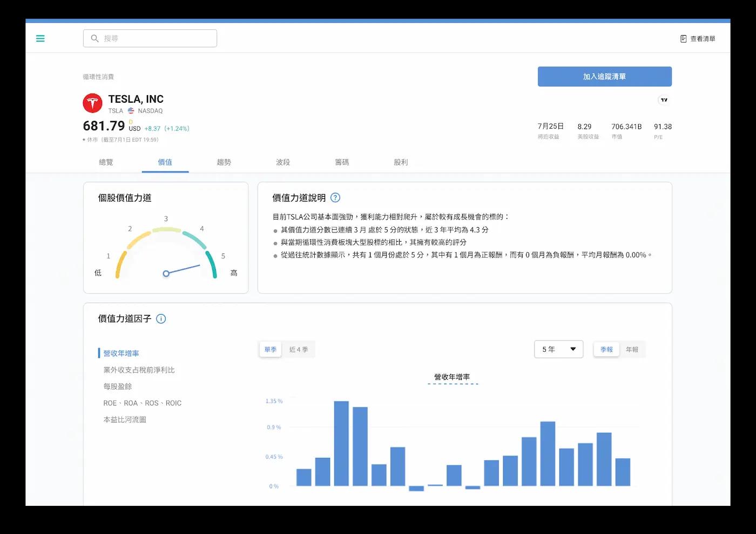
Task: Click the 加入追蹤清單 button
Action: tap(604, 77)
